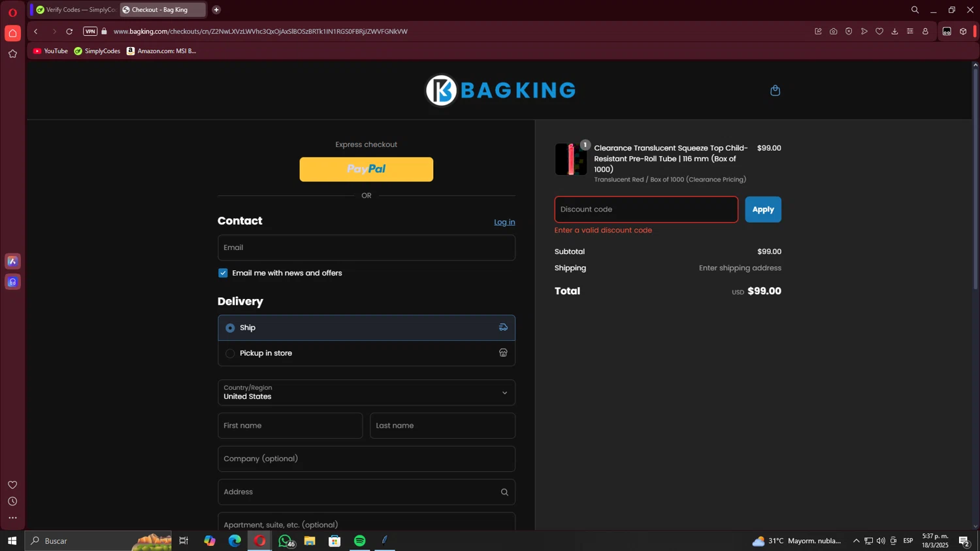Click the First name field
Screen dimensions: 980x551
click(290, 426)
